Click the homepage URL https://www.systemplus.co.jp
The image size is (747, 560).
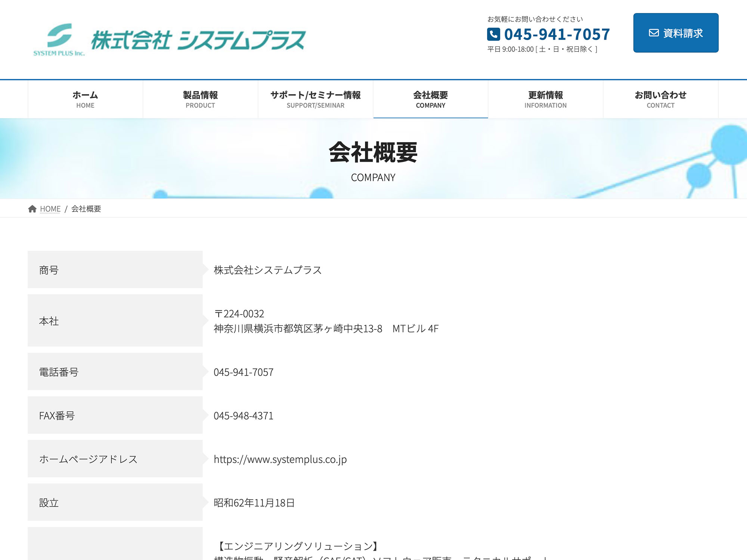click(280, 459)
